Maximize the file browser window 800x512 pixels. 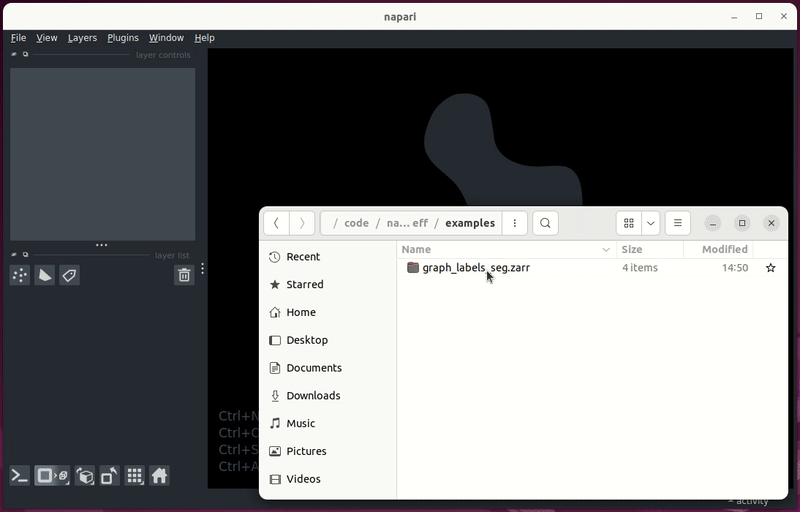[742, 223]
